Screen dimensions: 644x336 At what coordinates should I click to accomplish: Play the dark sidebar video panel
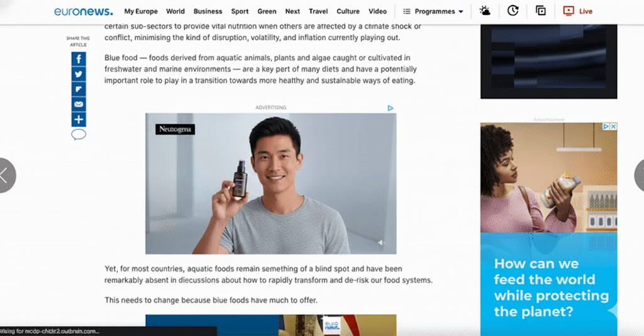[548, 62]
